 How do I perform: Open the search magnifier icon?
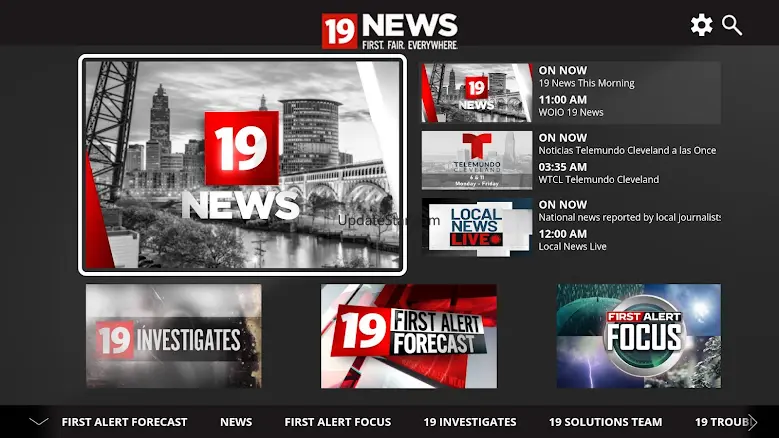pyautogui.click(x=732, y=25)
